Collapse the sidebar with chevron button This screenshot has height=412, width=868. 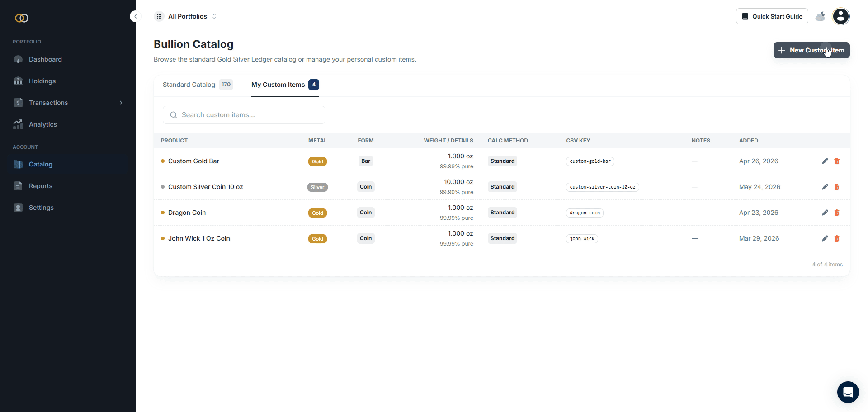click(135, 16)
